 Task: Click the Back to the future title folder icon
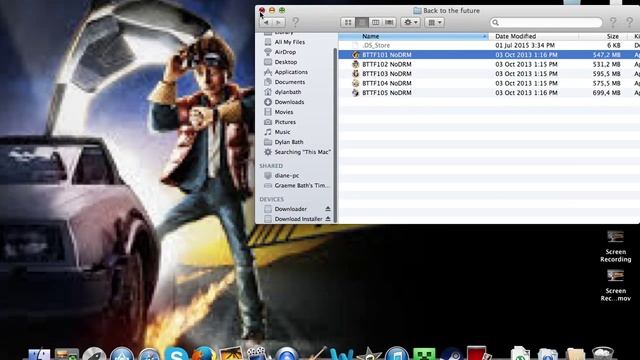[x=417, y=11]
